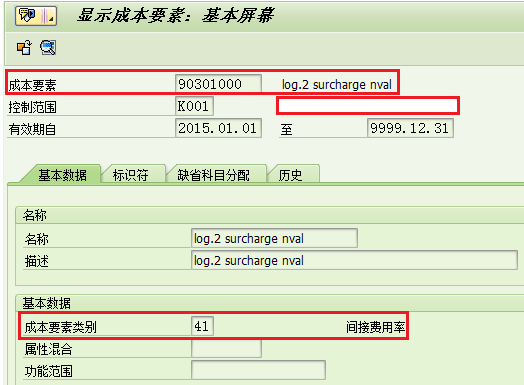Click the 属性混合 label

coord(48,349)
